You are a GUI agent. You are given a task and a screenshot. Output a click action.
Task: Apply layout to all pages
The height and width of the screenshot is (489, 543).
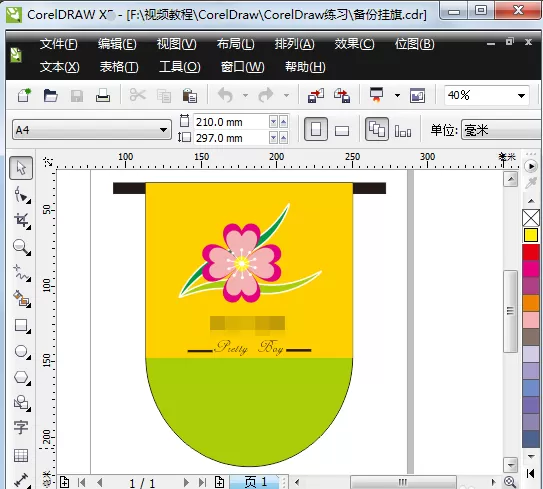pos(377,129)
